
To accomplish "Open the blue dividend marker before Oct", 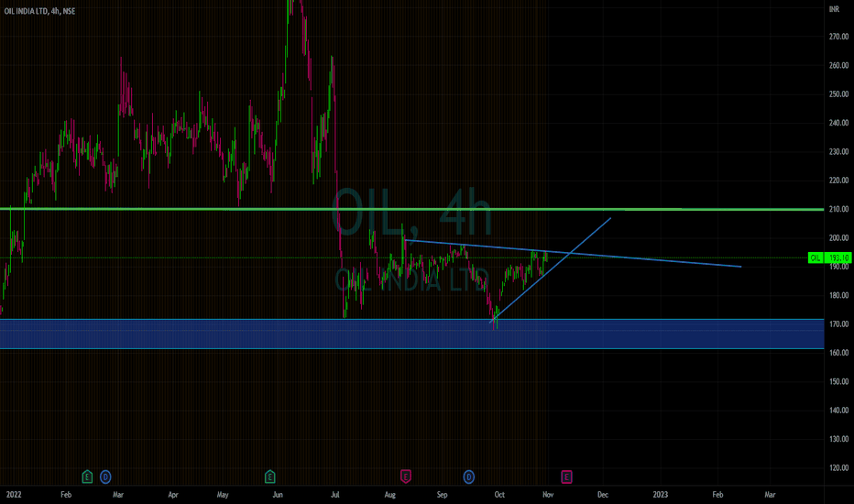I will pos(469,477).
